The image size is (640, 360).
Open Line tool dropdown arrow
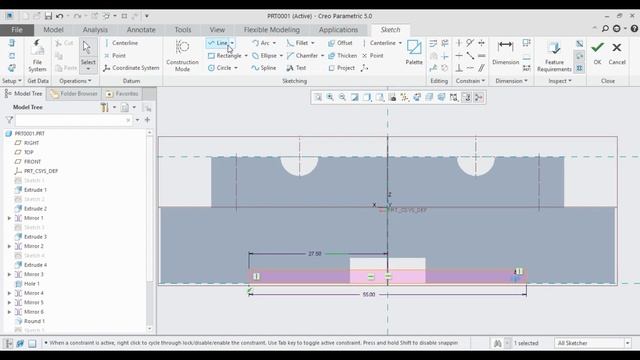pos(232,43)
